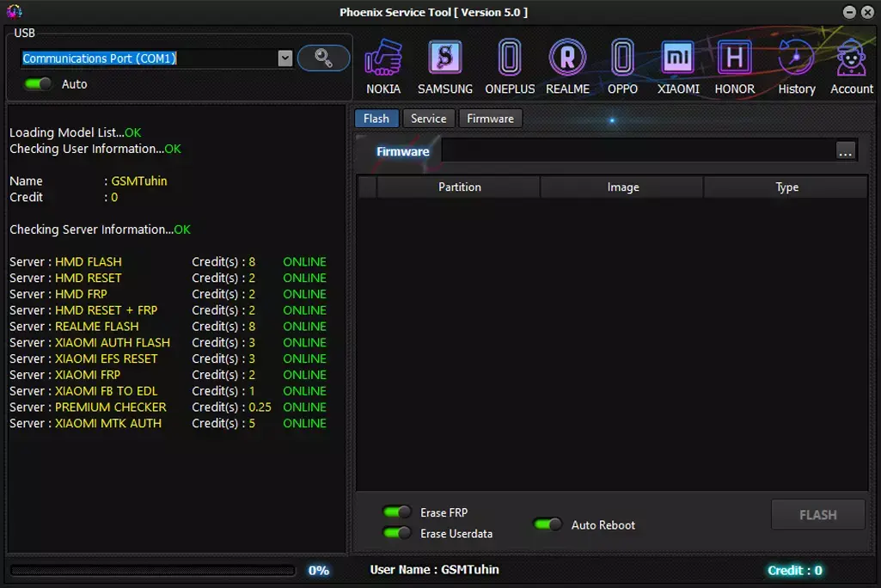881x588 pixels.
Task: Expand the COM port dropdown arrow
Action: pyautogui.click(x=285, y=58)
